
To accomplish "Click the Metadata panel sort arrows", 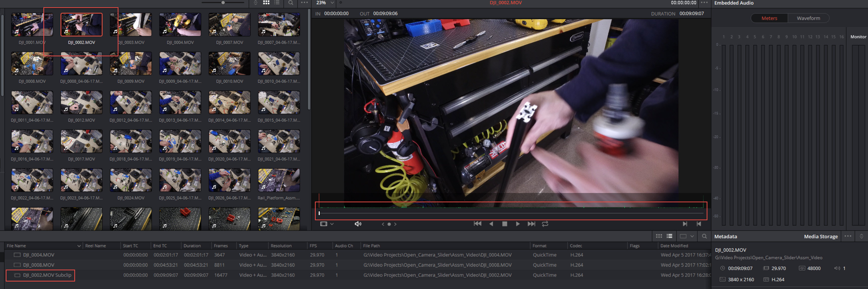I will point(861,236).
